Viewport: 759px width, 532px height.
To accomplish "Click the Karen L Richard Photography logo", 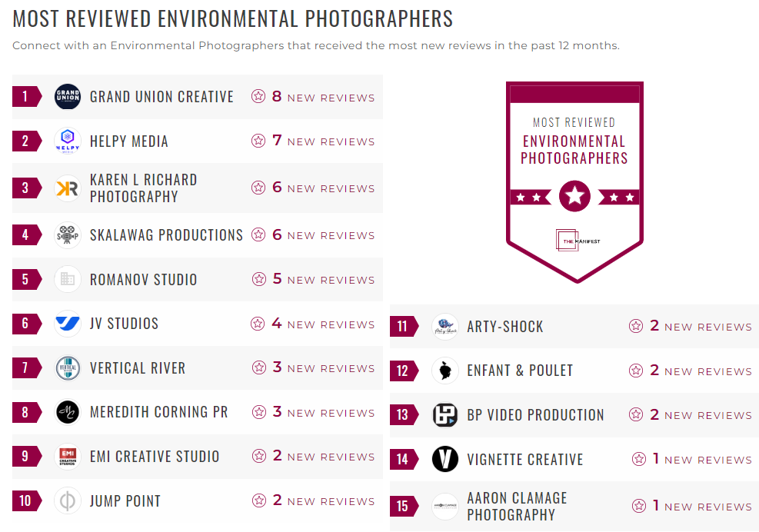I will click(67, 188).
